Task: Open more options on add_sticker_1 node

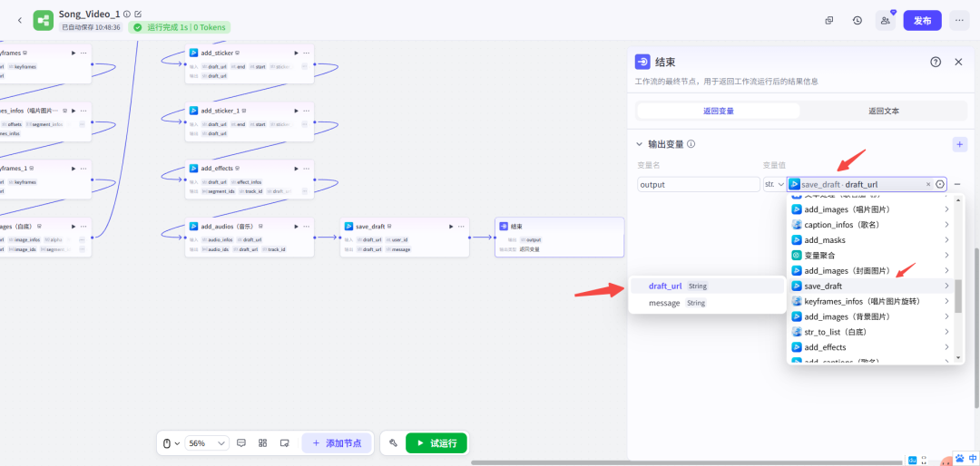Action: pos(307,111)
